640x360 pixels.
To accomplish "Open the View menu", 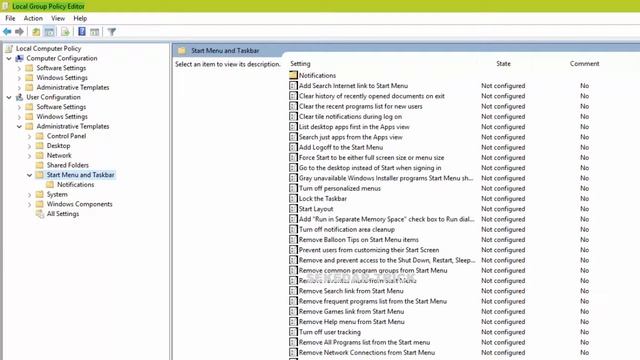I will coord(58,18).
